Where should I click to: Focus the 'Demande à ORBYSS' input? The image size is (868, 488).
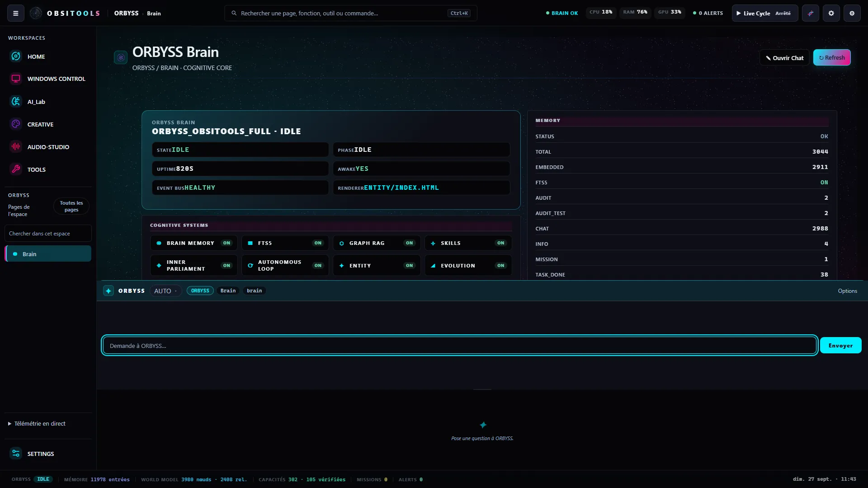tap(459, 346)
